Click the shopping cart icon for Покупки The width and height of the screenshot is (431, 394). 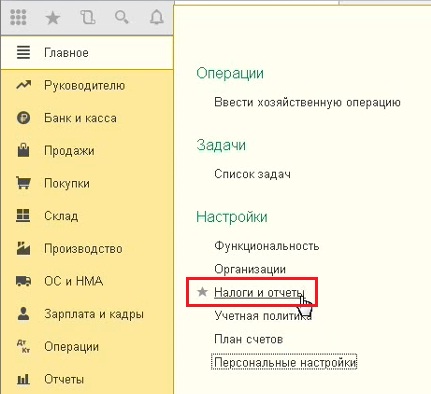point(23,183)
